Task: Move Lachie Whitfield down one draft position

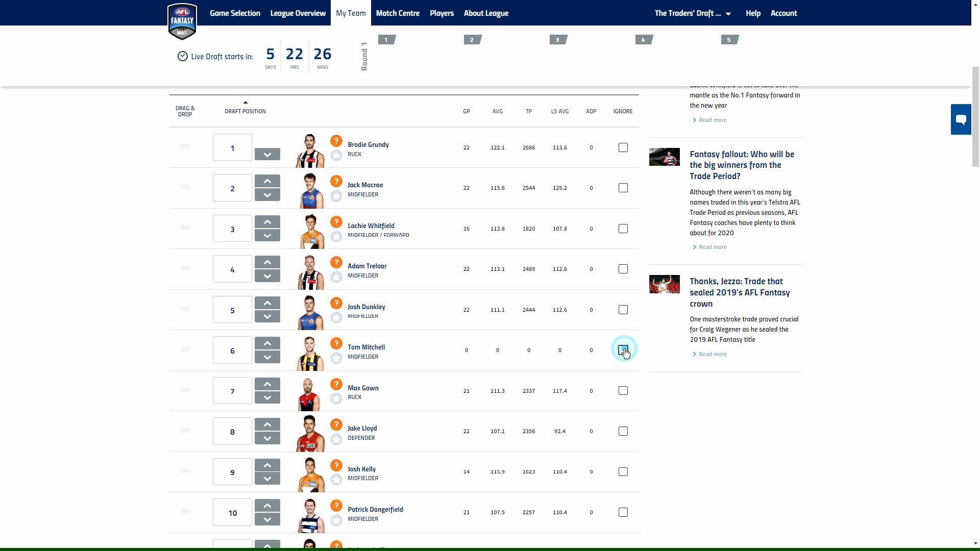Action: [x=267, y=235]
